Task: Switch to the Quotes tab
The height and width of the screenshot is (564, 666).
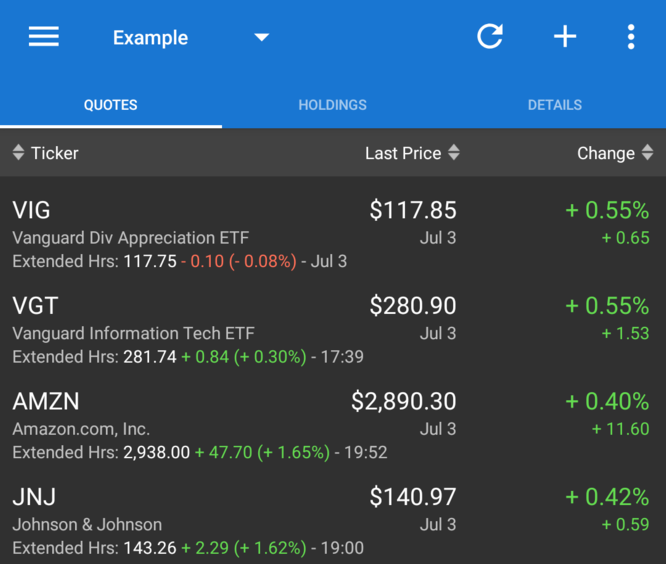Action: (110, 105)
